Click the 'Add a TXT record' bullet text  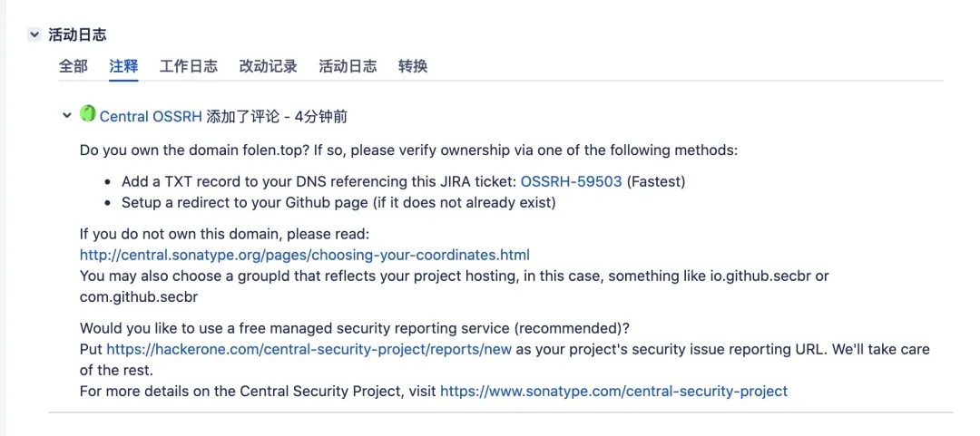[319, 181]
